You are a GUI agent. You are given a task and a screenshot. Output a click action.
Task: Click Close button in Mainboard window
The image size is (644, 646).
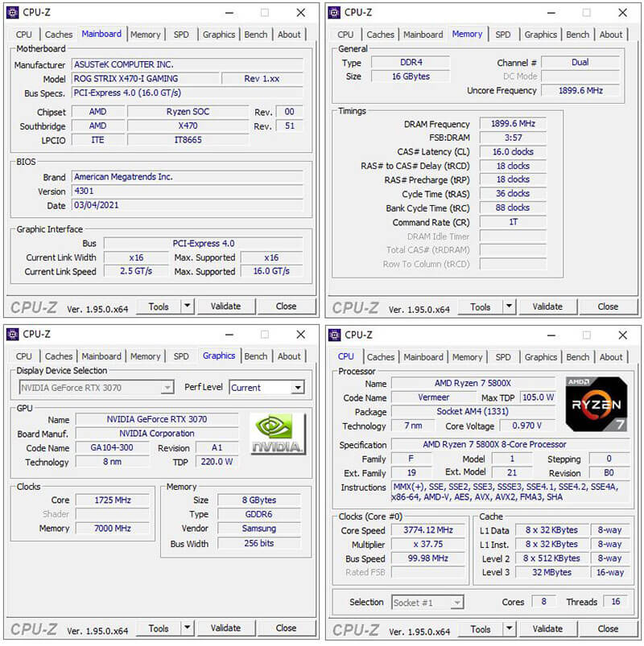point(286,307)
